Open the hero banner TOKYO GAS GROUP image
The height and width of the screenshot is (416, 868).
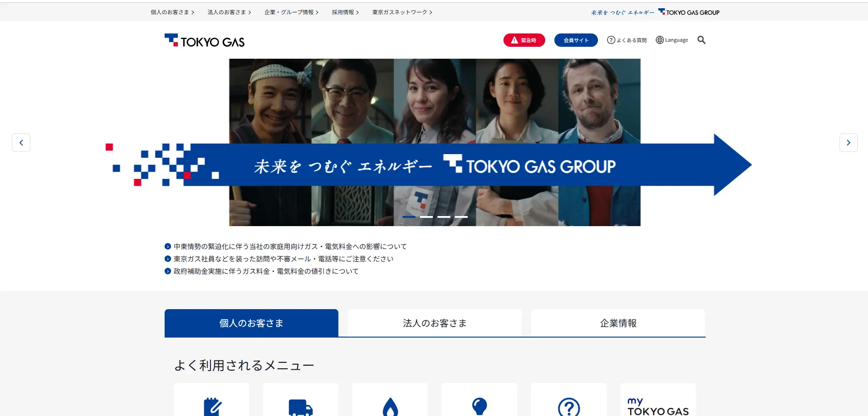tap(428, 142)
